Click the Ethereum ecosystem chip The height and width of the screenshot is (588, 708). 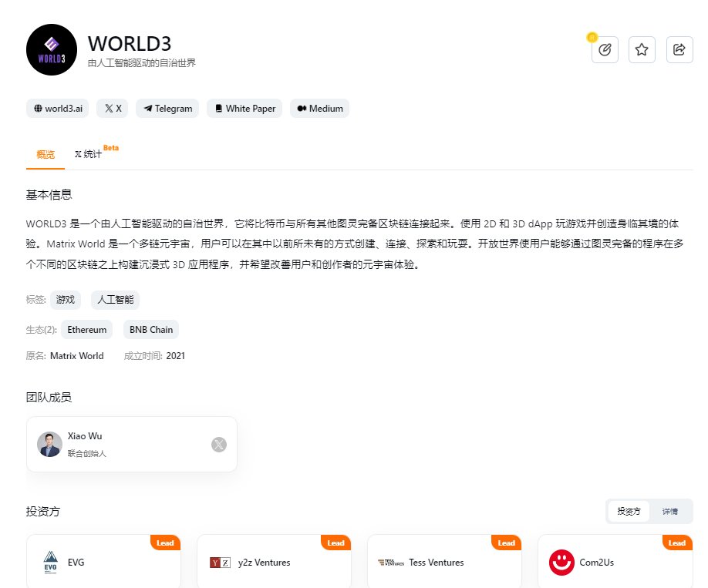86,329
